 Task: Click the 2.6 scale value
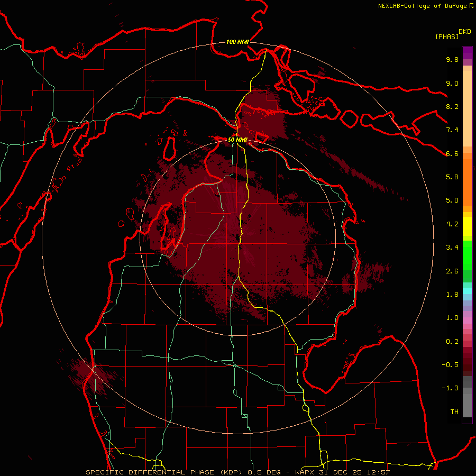(452, 271)
